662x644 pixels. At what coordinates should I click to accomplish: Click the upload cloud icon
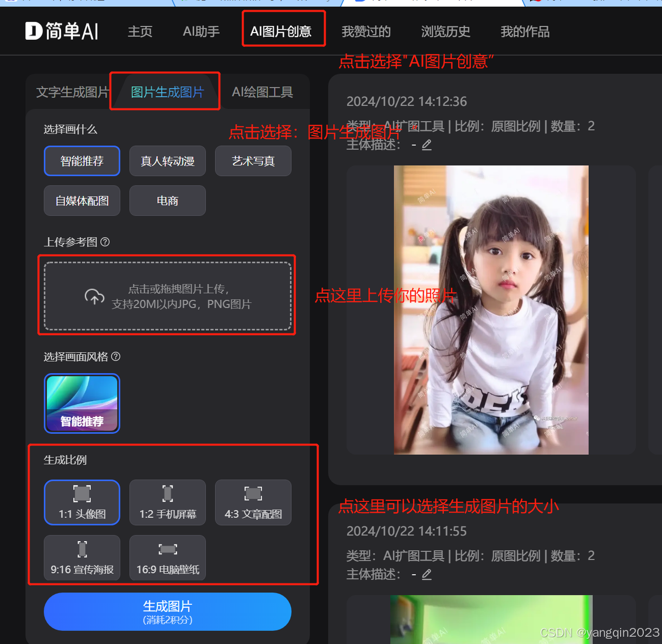(95, 297)
